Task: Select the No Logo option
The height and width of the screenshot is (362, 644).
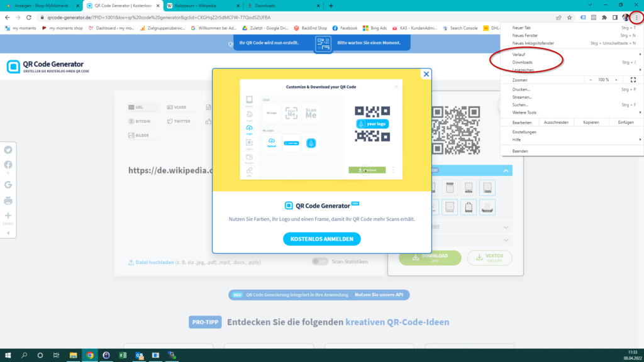Action: click(272, 112)
